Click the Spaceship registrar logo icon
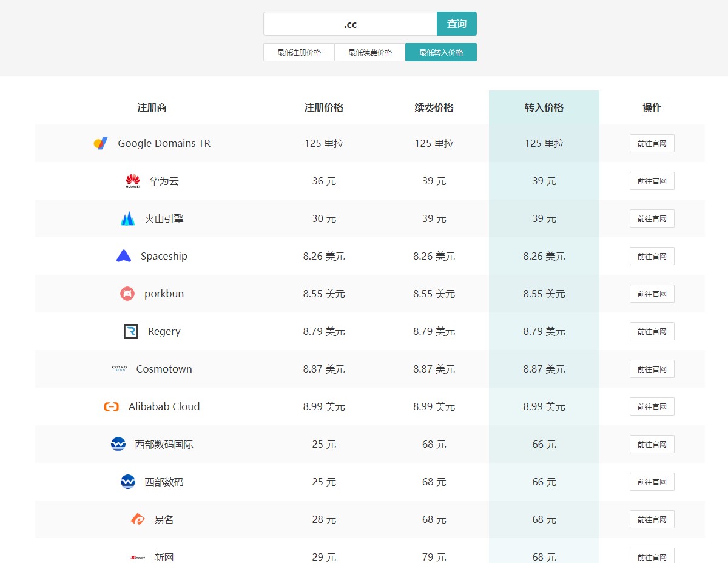Screen dimensions: 728x563 tap(124, 256)
